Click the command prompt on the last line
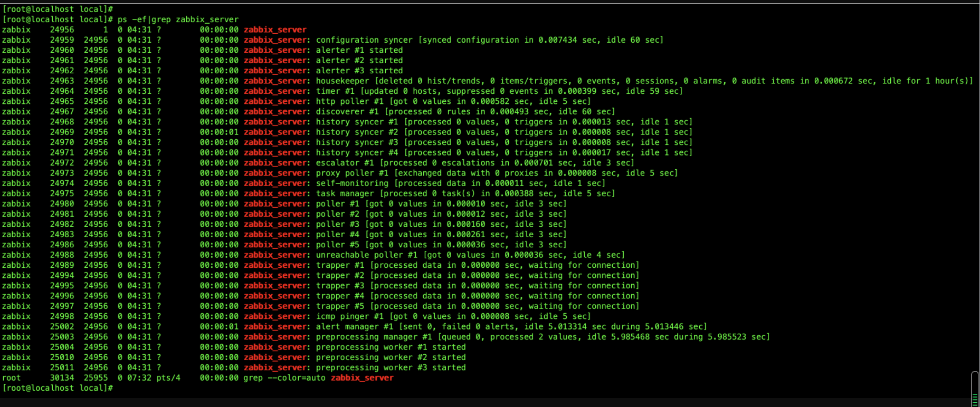 [58, 388]
